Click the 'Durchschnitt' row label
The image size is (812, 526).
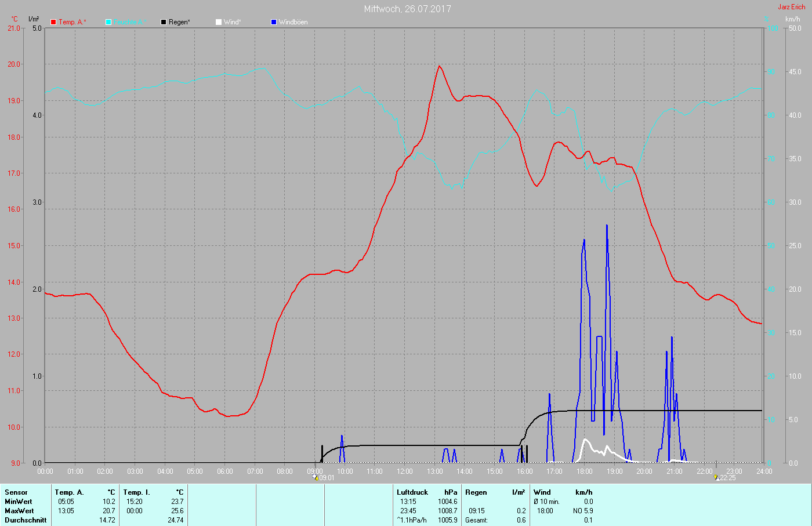(x=26, y=520)
